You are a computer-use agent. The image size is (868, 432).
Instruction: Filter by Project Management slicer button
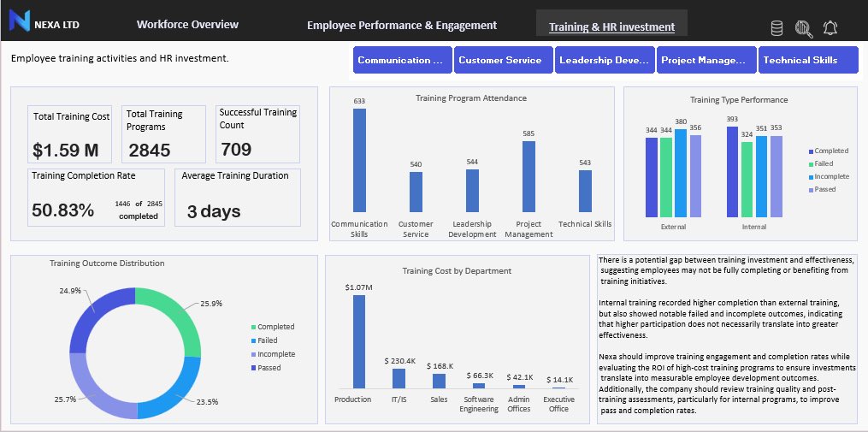point(706,60)
